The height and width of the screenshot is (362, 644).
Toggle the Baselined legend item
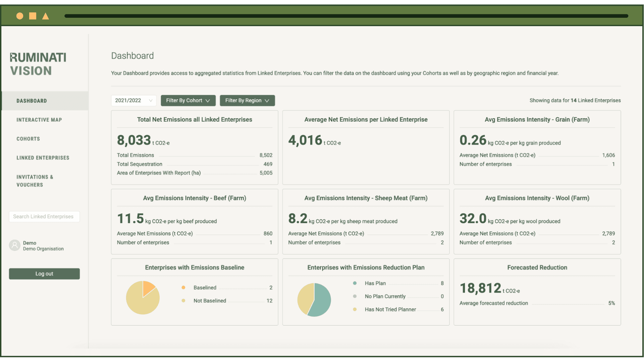tap(205, 288)
